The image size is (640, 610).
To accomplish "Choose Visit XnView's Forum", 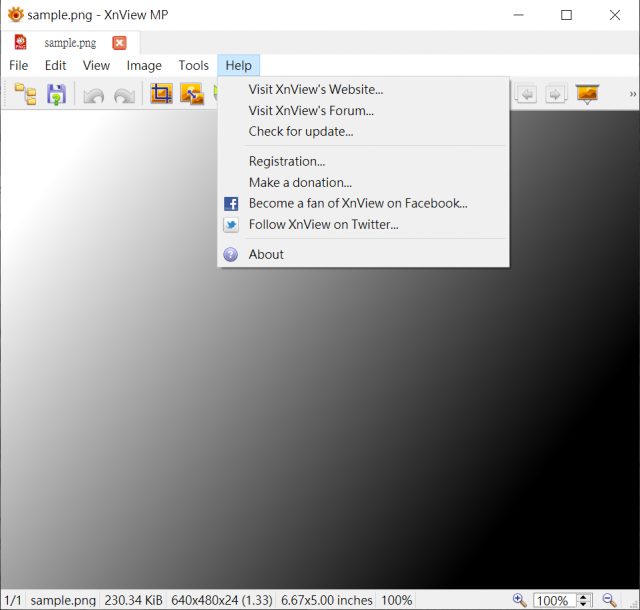I will pyautogui.click(x=363, y=111).
